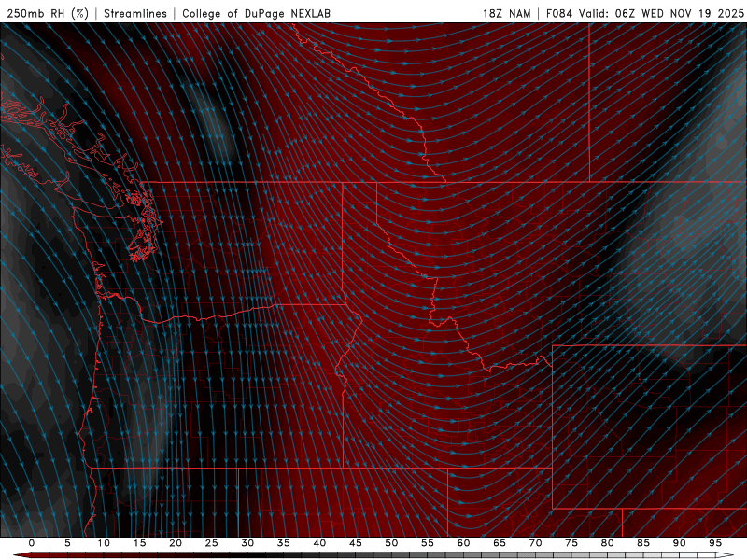The image size is (747, 560).
Task: Click the colorbar label "5"
Action: [x=67, y=543]
